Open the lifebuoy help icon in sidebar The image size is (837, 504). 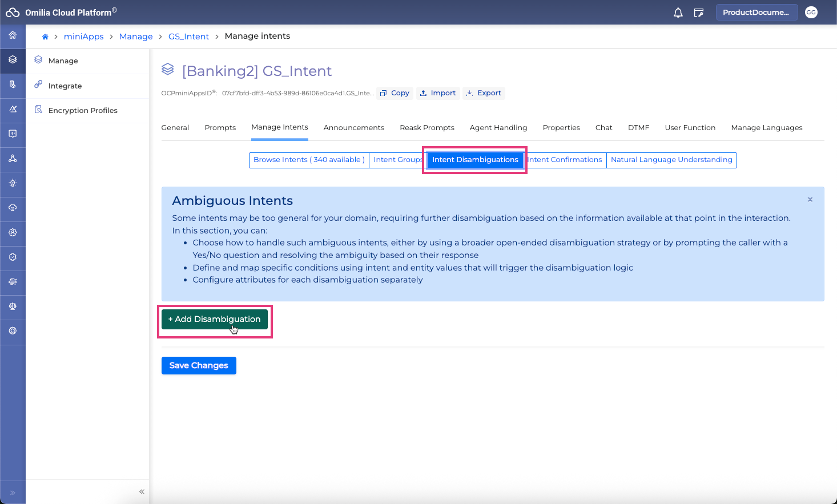tap(13, 331)
